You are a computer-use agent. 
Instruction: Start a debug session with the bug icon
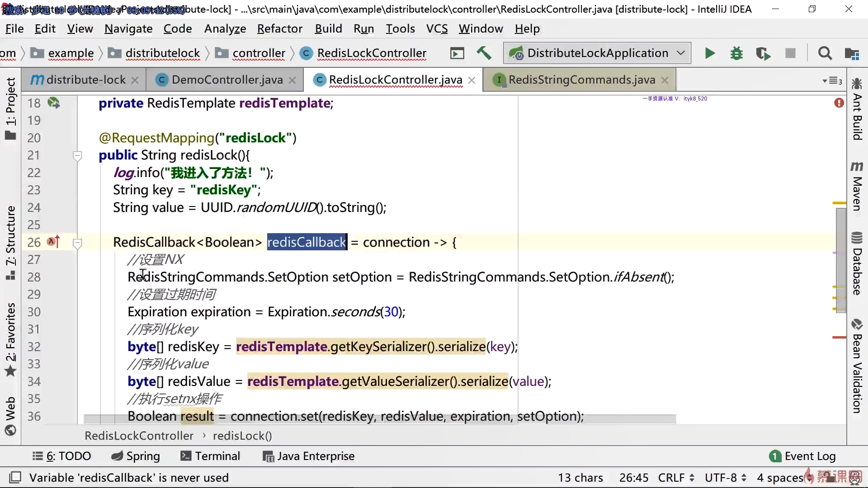(x=736, y=53)
